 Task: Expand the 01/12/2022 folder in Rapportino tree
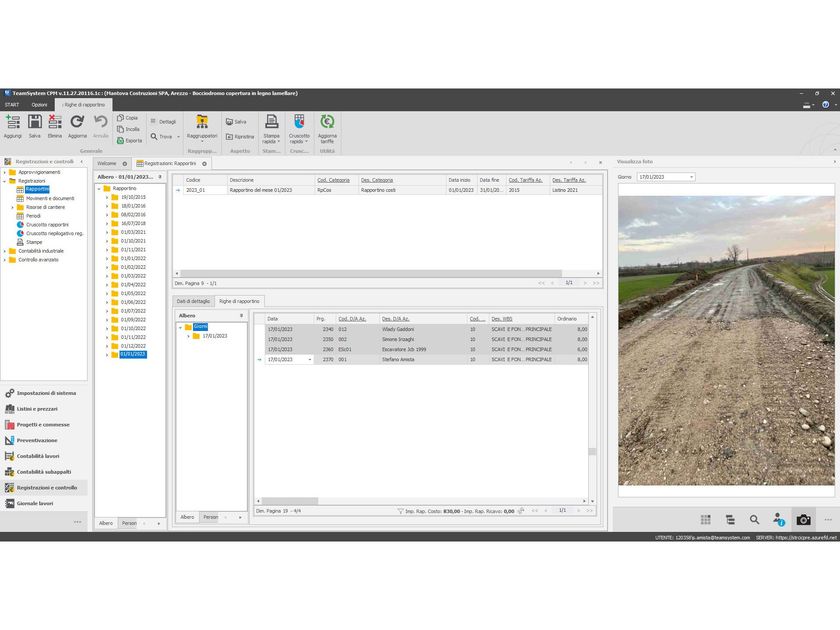[107, 346]
